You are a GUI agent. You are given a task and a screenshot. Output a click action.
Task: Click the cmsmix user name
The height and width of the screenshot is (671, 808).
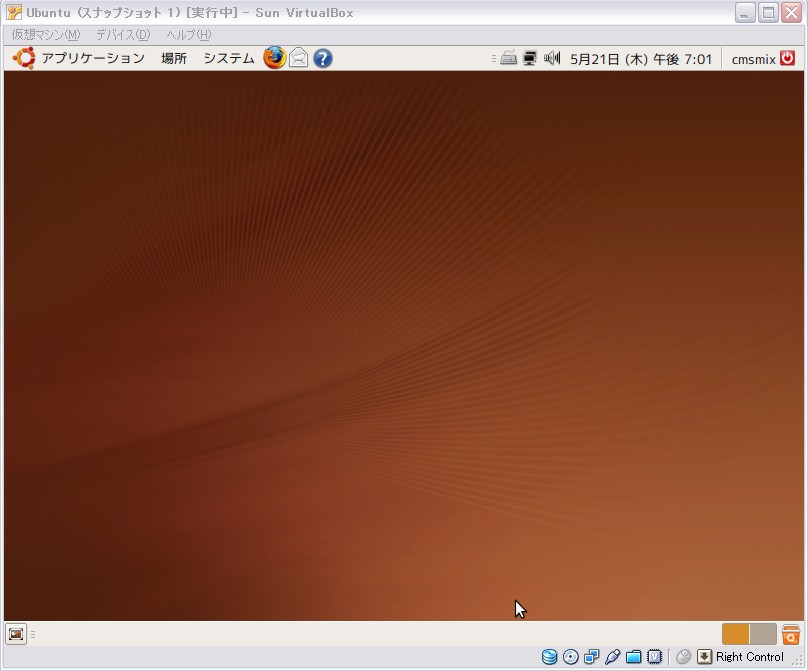[x=753, y=60]
